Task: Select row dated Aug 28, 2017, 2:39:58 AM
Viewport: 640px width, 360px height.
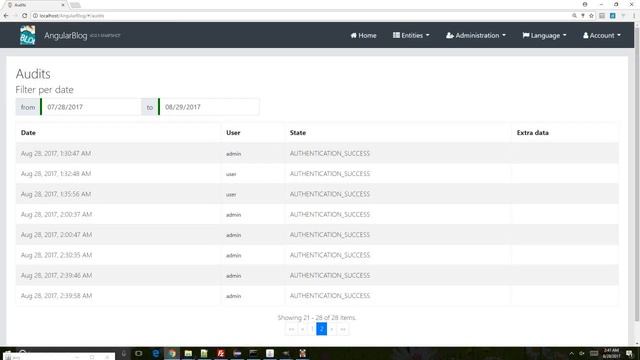Action: (x=317, y=296)
